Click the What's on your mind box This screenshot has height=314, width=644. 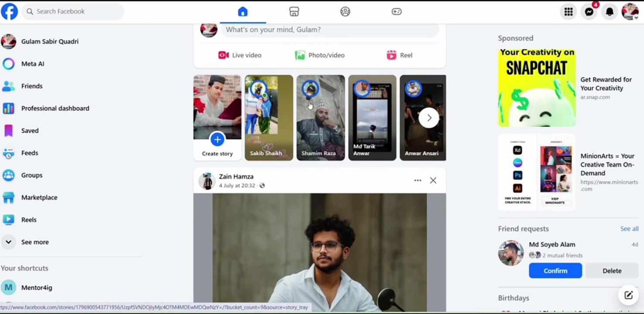(x=329, y=30)
